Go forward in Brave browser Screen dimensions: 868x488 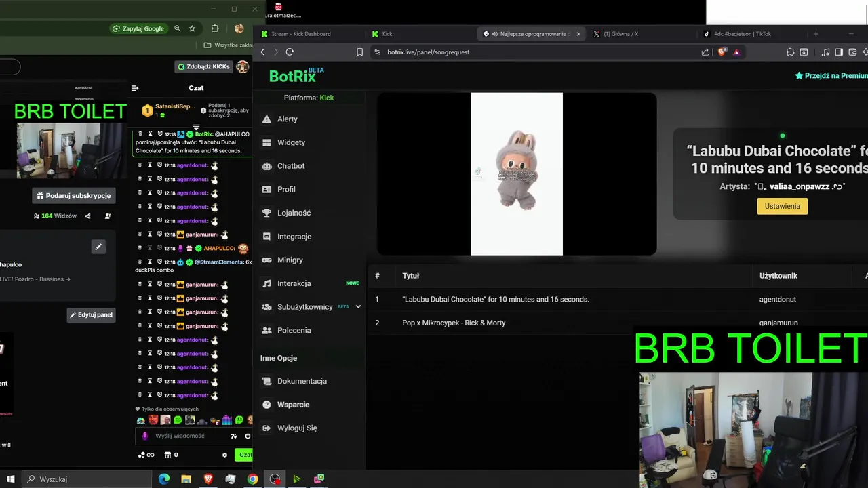pyautogui.click(x=276, y=52)
